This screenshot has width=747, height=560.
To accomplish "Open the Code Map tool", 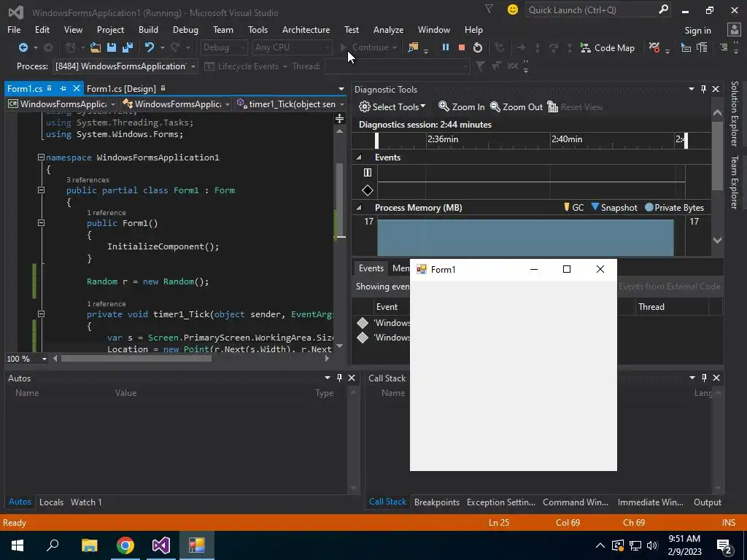I will 607,47.
